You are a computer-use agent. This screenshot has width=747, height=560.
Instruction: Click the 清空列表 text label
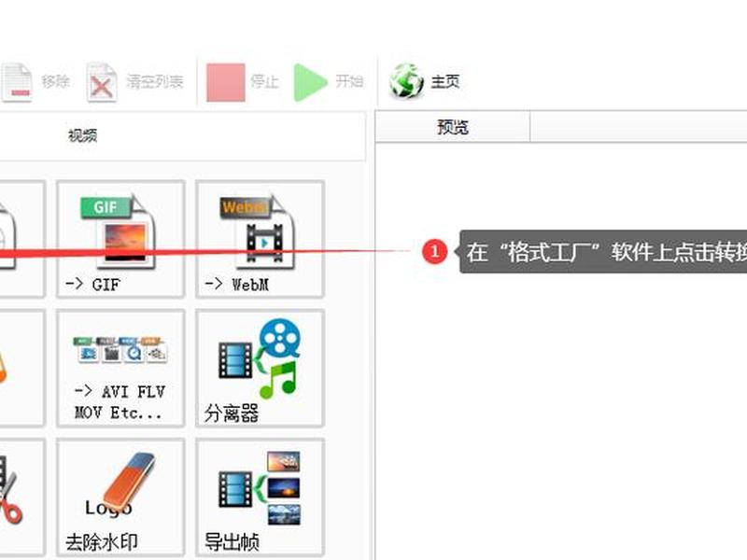(155, 81)
